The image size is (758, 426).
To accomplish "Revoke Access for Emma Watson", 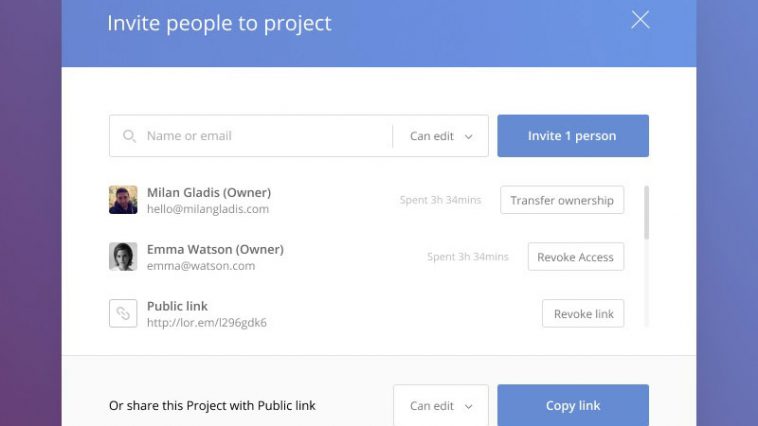I will [575, 257].
